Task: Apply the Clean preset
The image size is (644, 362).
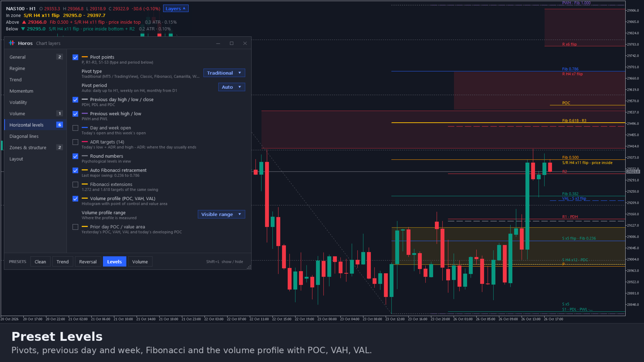Action: pyautogui.click(x=40, y=262)
